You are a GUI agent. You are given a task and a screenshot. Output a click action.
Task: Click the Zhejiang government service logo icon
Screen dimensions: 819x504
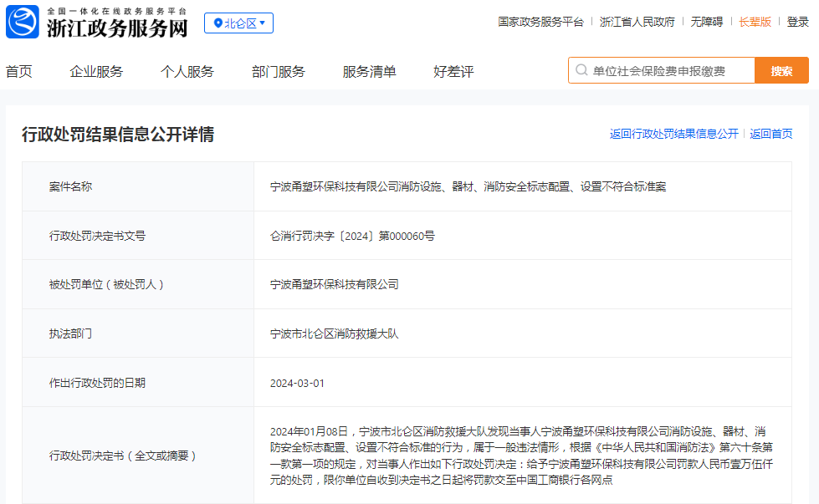point(23,22)
